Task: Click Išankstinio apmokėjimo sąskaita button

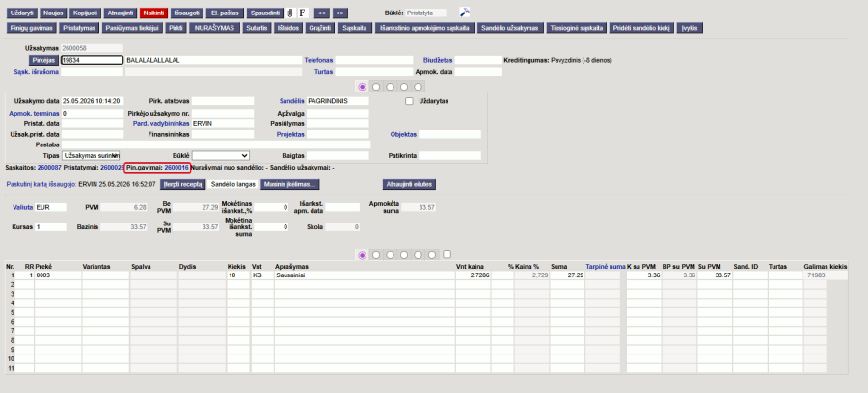Action: point(424,28)
